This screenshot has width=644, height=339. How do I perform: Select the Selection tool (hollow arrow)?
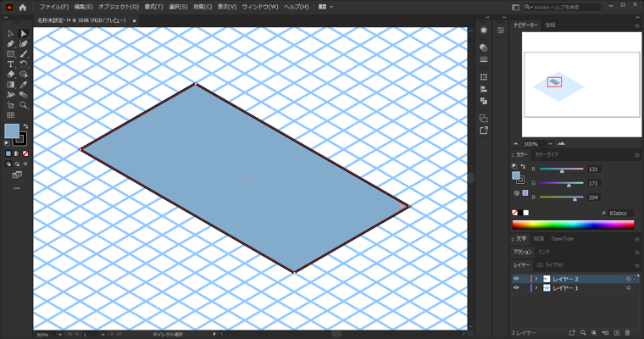pyautogui.click(x=10, y=34)
